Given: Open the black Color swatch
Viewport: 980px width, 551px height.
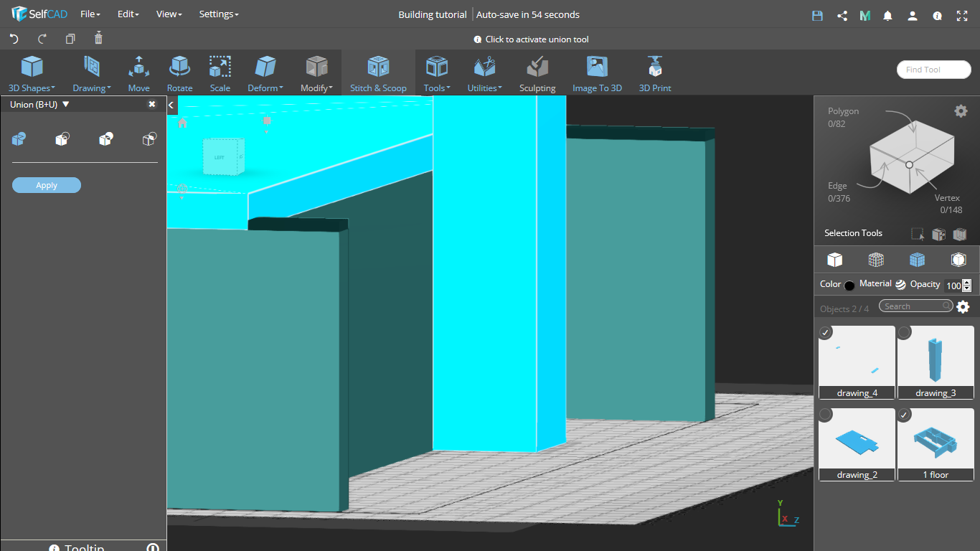Looking at the screenshot, I should (x=849, y=286).
